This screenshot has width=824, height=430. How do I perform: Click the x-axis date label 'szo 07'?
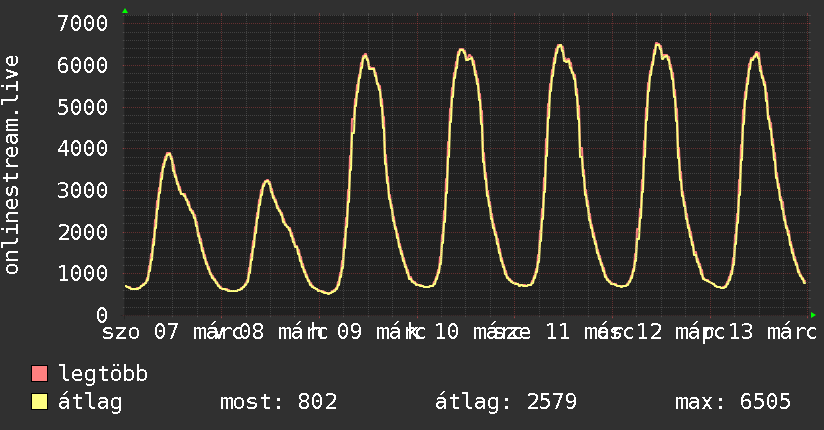point(140,332)
